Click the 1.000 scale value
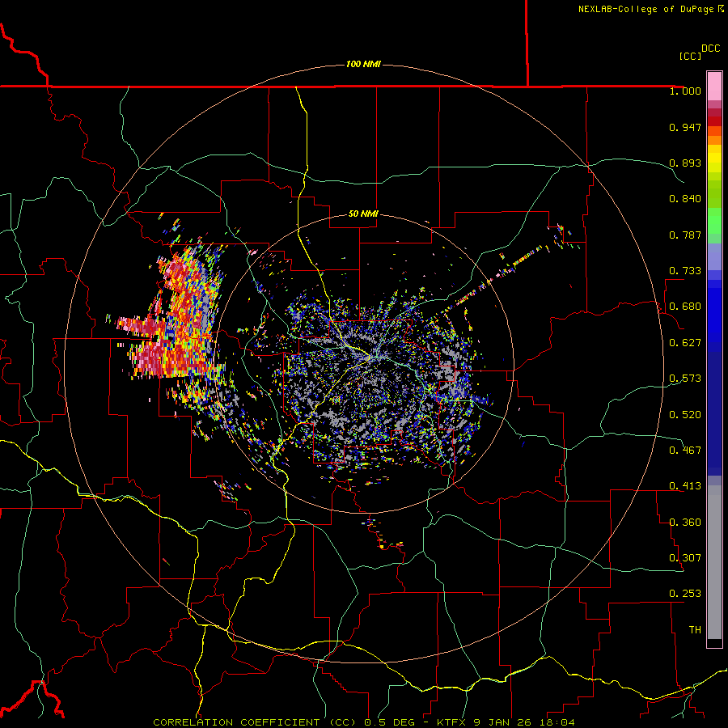Image resolution: width=728 pixels, height=728 pixels. tap(685, 91)
